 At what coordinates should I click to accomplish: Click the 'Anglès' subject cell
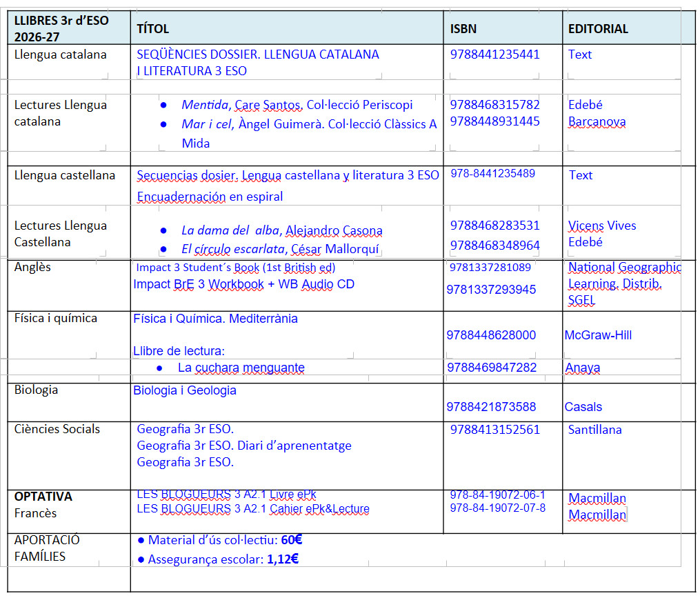32,267
